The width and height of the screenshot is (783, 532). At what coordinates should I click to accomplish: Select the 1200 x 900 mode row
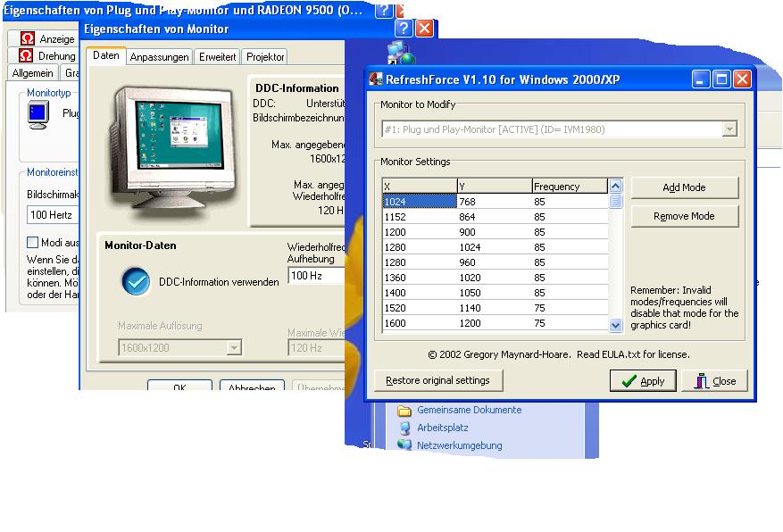[x=495, y=232]
